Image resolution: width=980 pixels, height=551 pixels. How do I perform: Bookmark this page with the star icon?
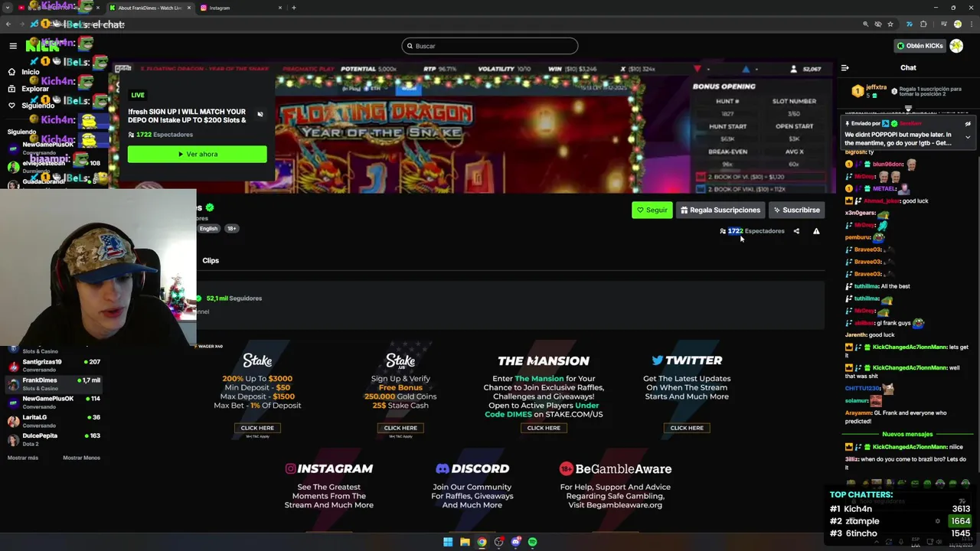890,24
